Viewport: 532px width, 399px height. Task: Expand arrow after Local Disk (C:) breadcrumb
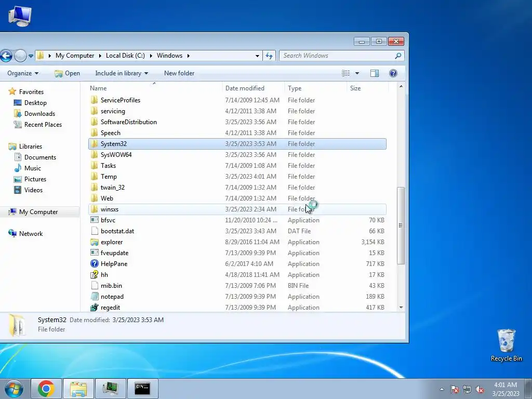[x=151, y=56]
